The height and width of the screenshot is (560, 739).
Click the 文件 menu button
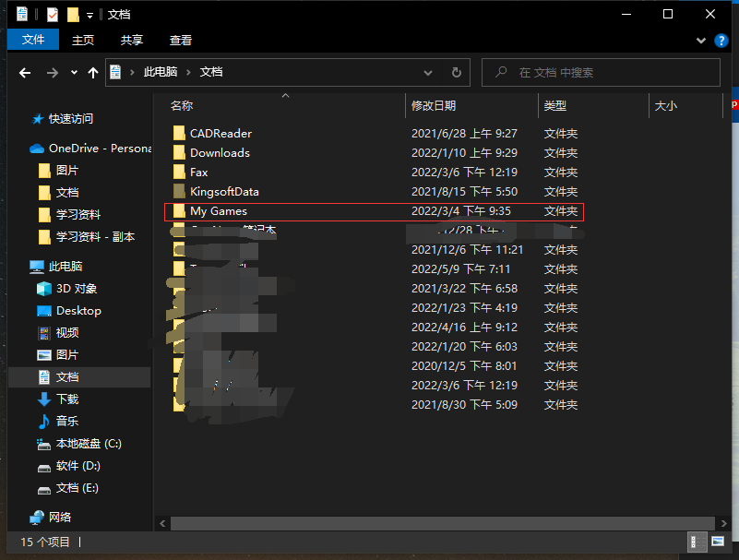tap(33, 40)
